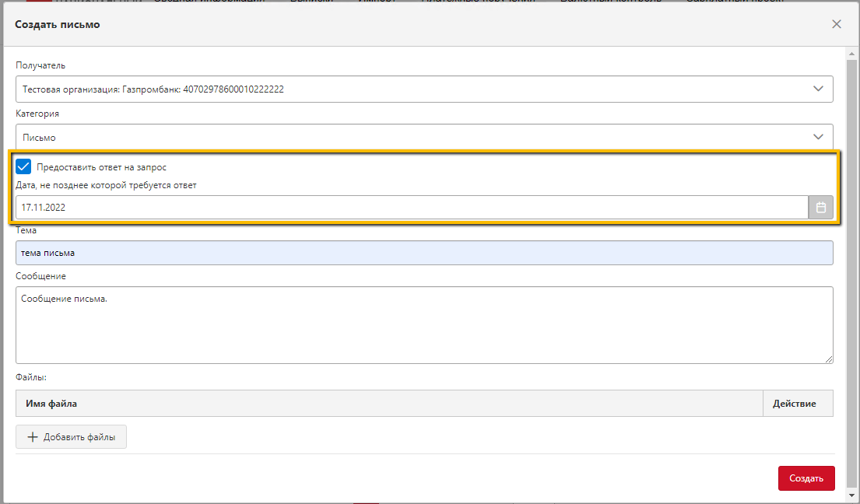Uncheck Предоставить ответ на запрос checkbox
This screenshot has width=860, height=504.
coord(23,166)
